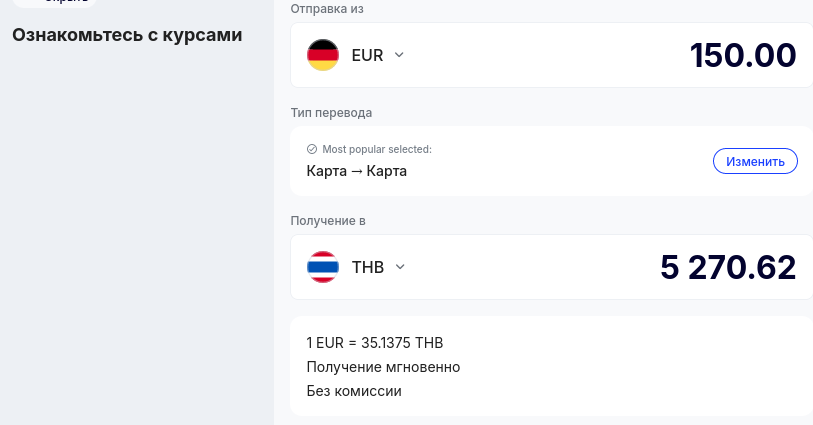Screen dimensions: 813x425
Task: Click the Отправка из label
Action: tap(328, 9)
